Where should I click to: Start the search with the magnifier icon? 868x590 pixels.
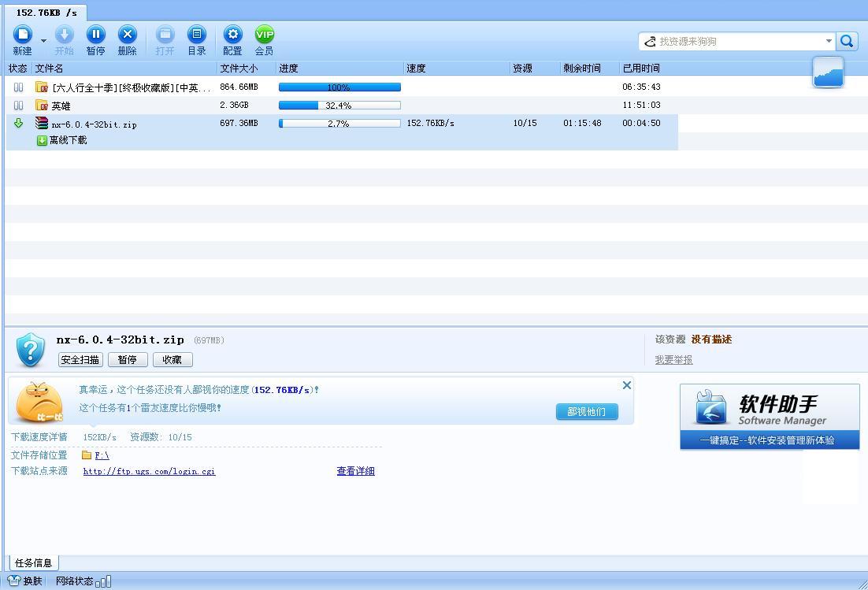pos(846,40)
